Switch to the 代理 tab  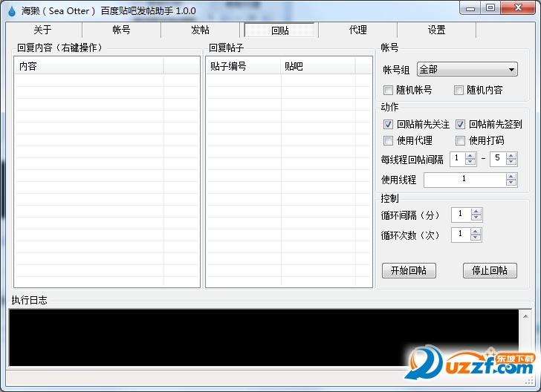coord(357,30)
